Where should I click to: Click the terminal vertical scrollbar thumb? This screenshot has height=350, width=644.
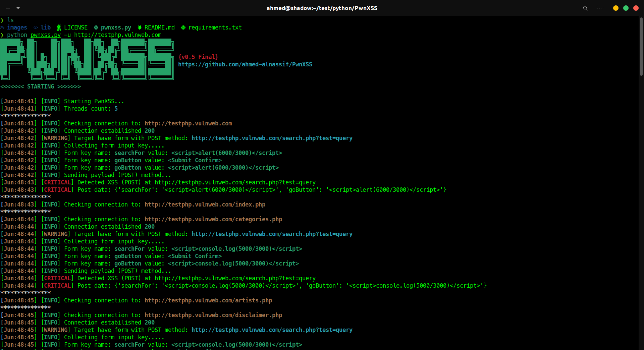641,47
